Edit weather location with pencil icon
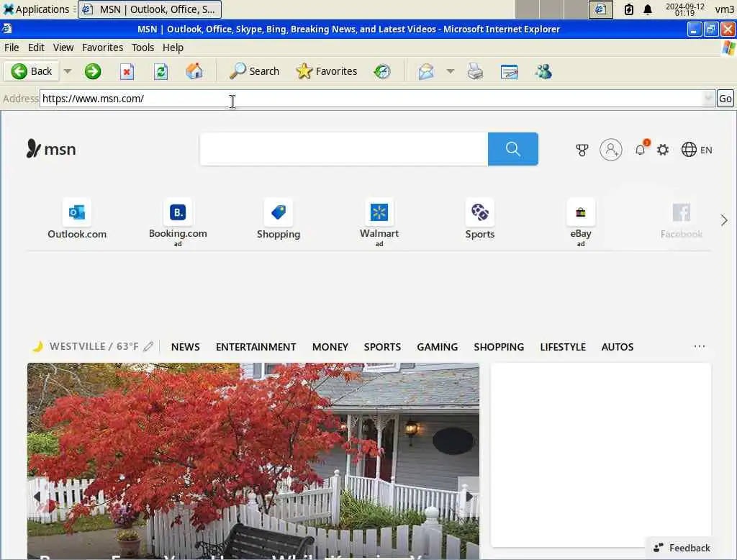Viewport: 737px width, 560px height. (148, 346)
